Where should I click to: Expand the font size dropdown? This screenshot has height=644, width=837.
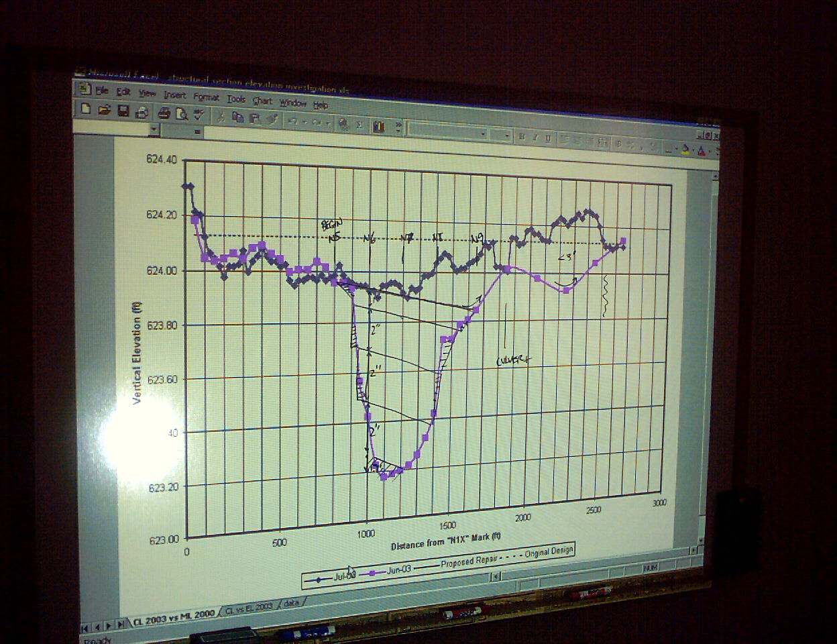(507, 136)
